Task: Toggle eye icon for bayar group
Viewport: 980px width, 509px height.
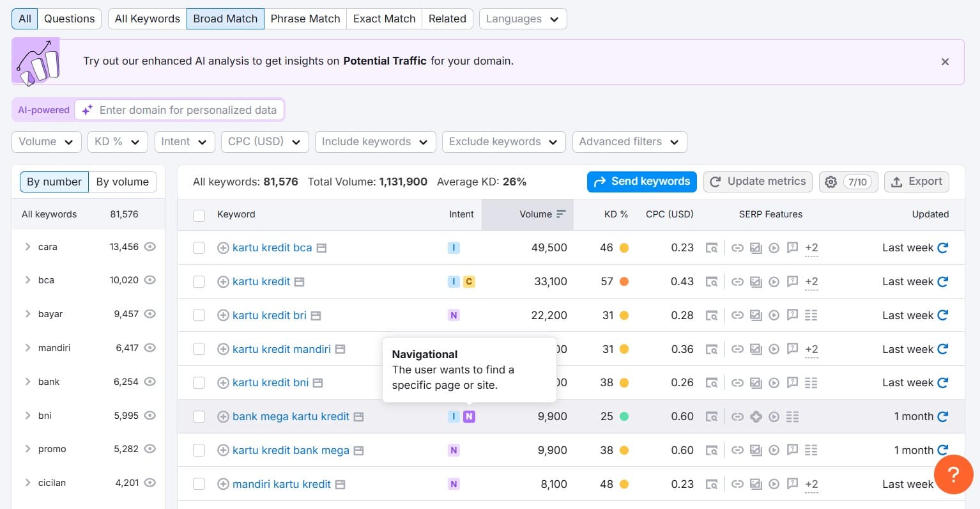Action: (x=150, y=314)
